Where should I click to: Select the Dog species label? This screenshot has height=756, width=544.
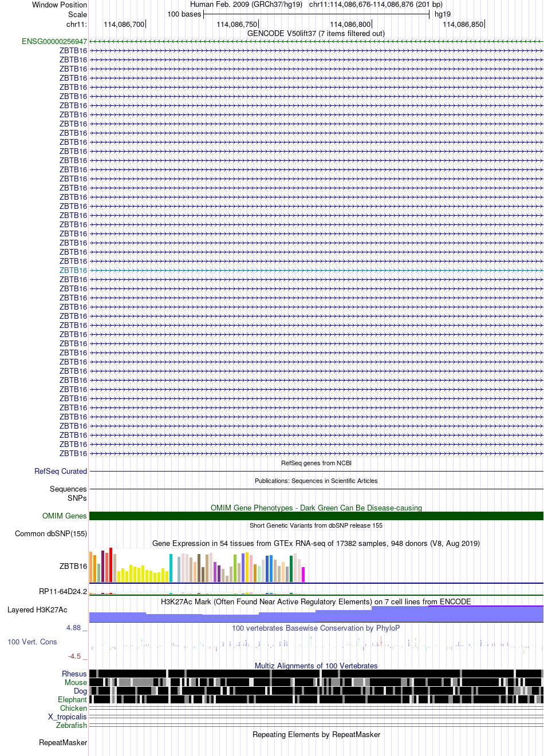[80, 691]
